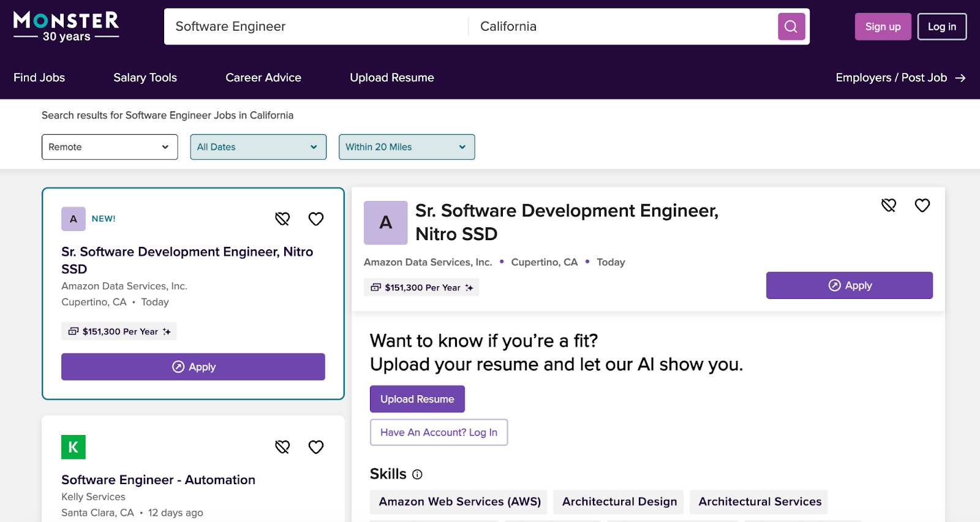Image resolution: width=980 pixels, height=522 pixels.
Task: Focus the Software Engineer search field
Action: coord(315,26)
